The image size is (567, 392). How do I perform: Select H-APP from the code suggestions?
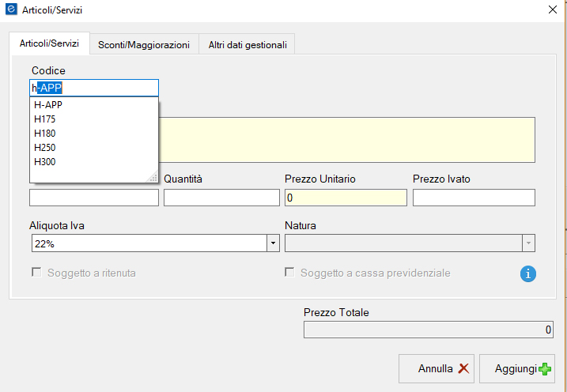tap(48, 105)
